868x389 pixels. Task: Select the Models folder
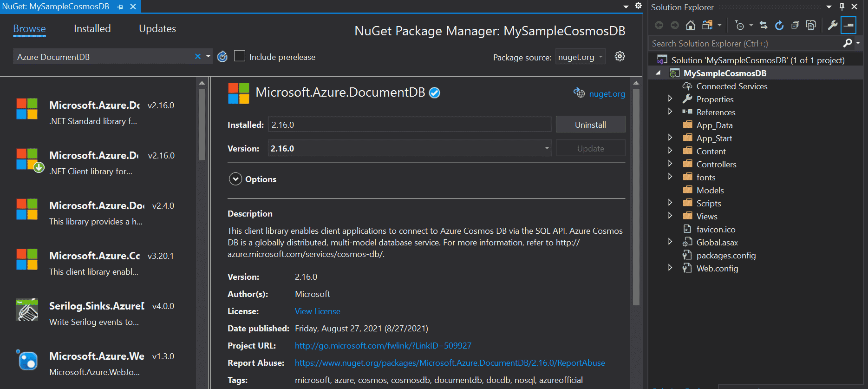click(x=710, y=190)
